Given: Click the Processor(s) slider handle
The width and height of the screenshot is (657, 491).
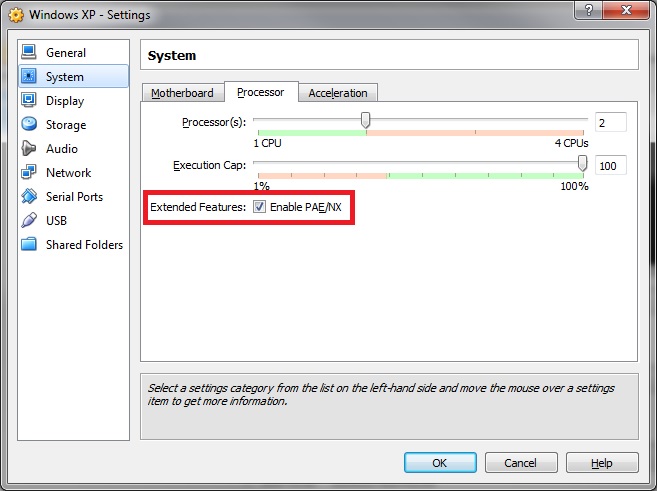Looking at the screenshot, I should click(365, 120).
